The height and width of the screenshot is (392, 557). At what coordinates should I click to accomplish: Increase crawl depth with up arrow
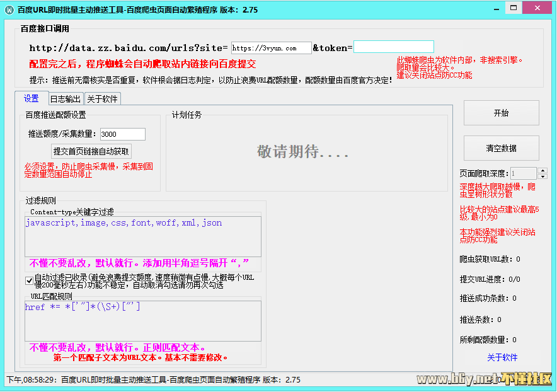[543, 171]
